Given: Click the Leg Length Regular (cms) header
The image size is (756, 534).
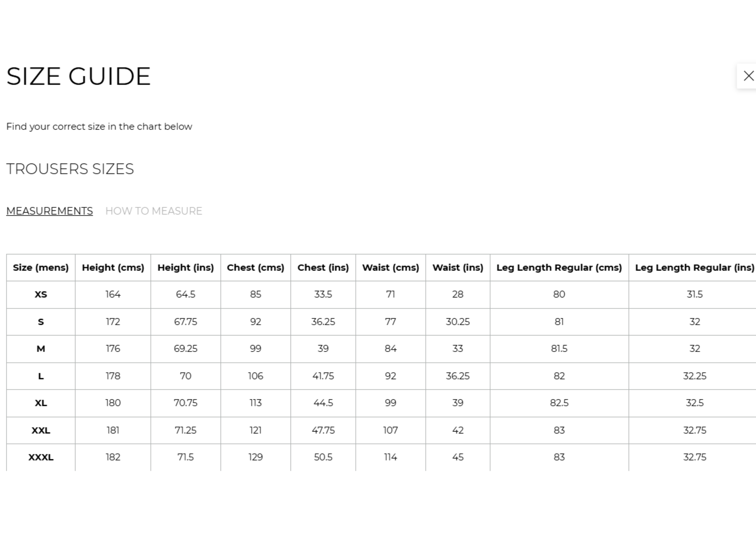Looking at the screenshot, I should (559, 268).
